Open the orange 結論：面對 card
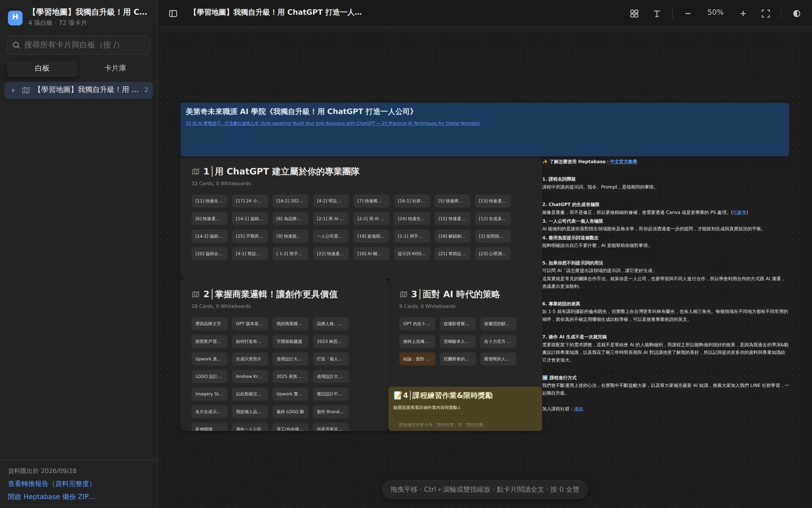The image size is (812, 508). pos(417,359)
